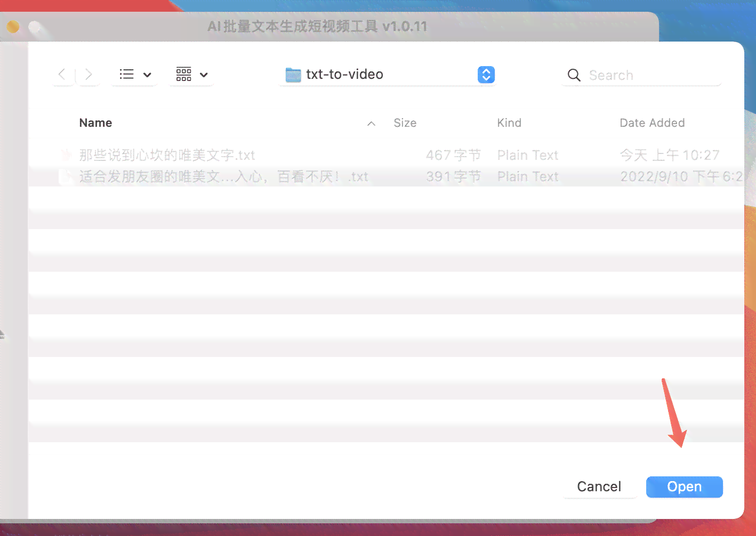Click the magnifier search icon
The height and width of the screenshot is (536, 756).
pos(574,75)
